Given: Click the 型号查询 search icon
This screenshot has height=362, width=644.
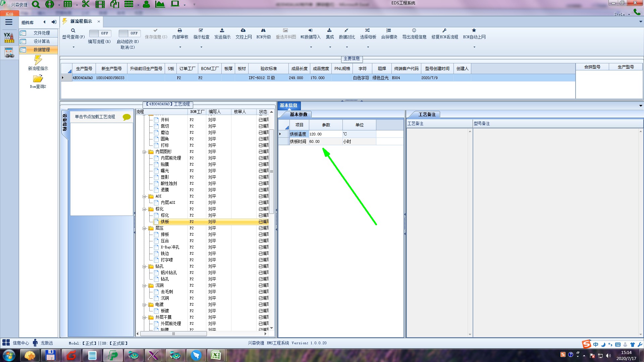Looking at the screenshot, I should [x=73, y=31].
